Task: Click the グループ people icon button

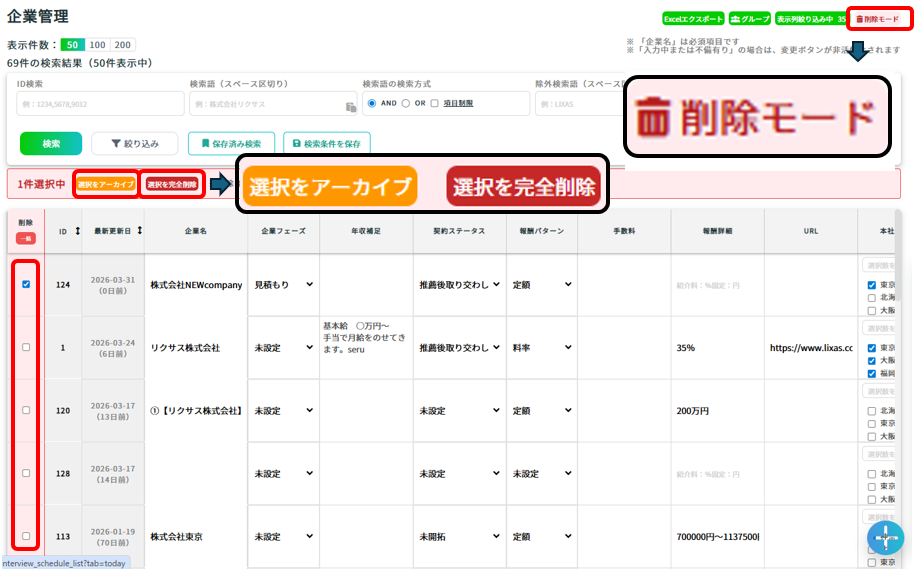Action: click(x=749, y=19)
